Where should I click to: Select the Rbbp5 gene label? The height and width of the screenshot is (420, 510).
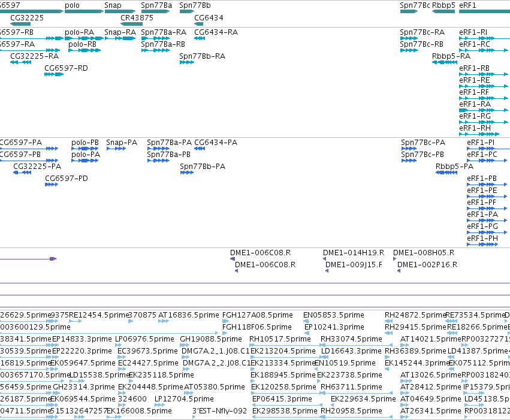[x=443, y=5]
